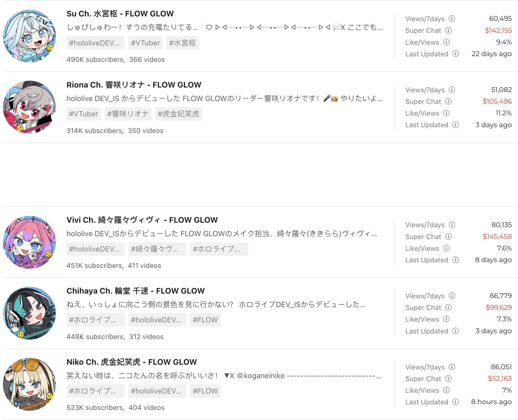The image size is (518, 420).
Task: Click info icon next to Vivi's Like/Views
Action: point(446,248)
